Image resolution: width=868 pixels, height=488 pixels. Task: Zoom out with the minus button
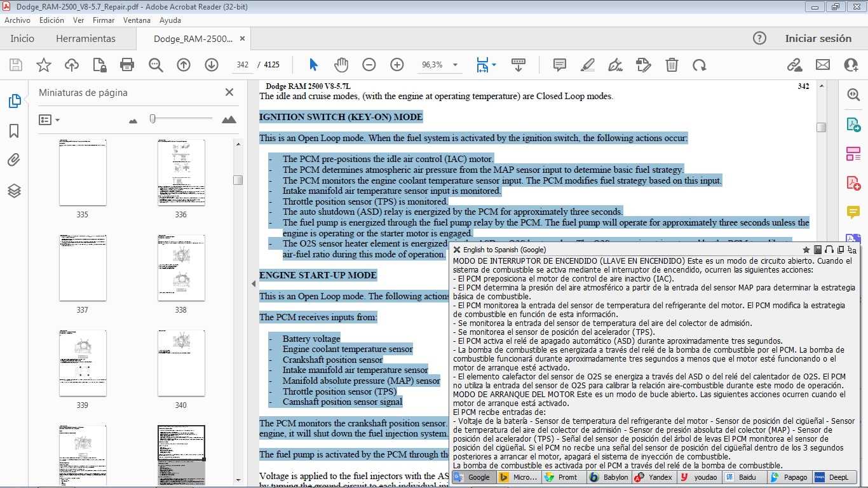point(369,65)
